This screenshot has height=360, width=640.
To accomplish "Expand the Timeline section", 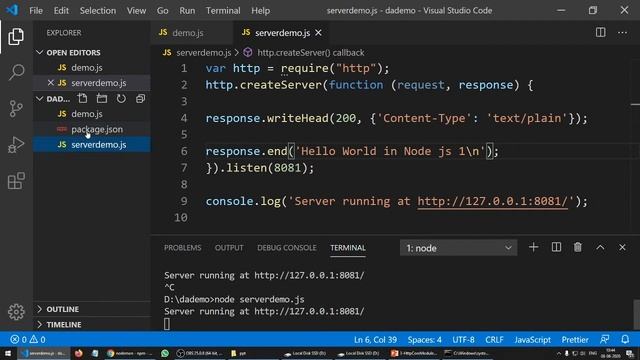I will (92, 324).
